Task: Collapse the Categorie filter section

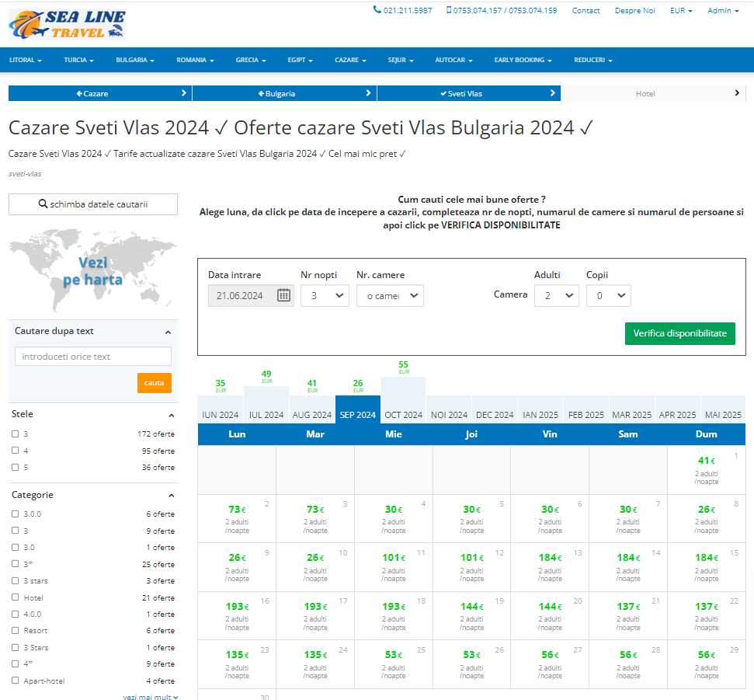Action: [x=172, y=496]
